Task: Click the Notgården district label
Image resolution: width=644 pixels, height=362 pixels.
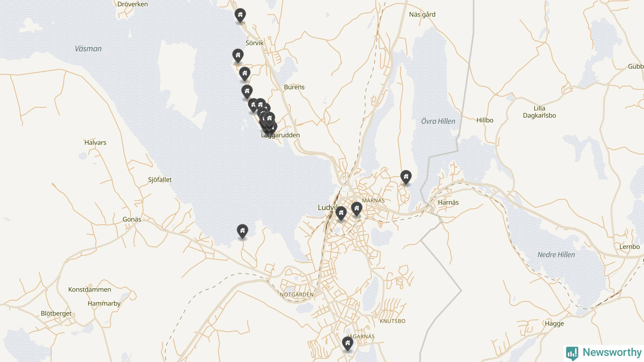Action: [297, 294]
